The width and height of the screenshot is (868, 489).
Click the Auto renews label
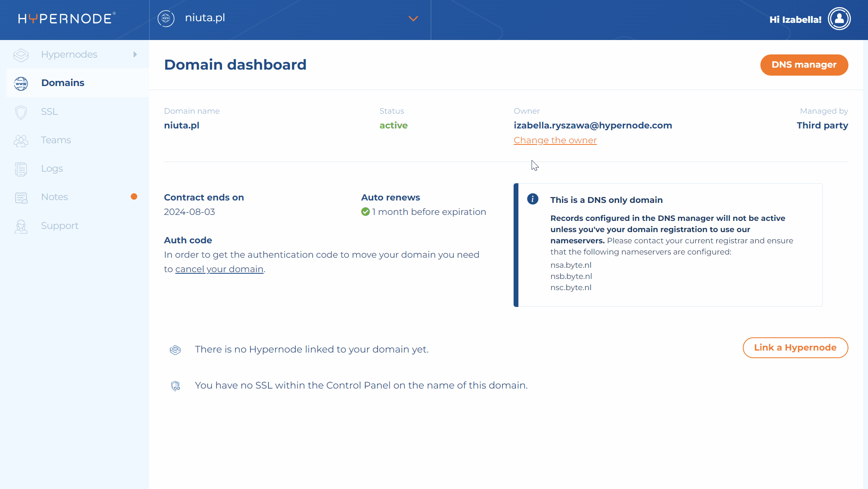coord(390,198)
